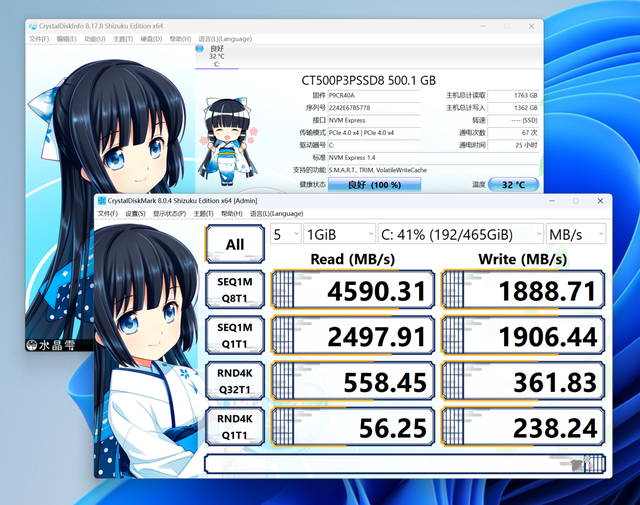Click the SEQ1M Q1T1 write result 1906.44
Screen dimensions: 640x505
tap(523, 336)
